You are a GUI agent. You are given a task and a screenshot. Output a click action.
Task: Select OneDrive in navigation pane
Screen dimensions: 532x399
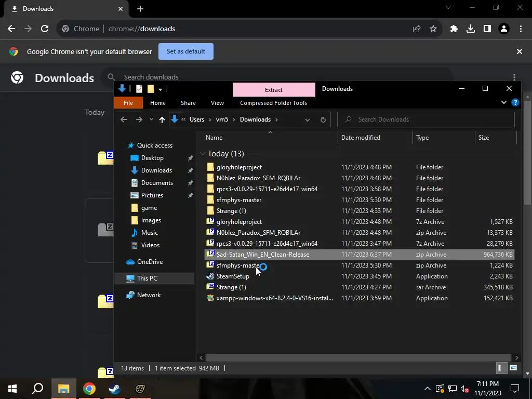150,262
